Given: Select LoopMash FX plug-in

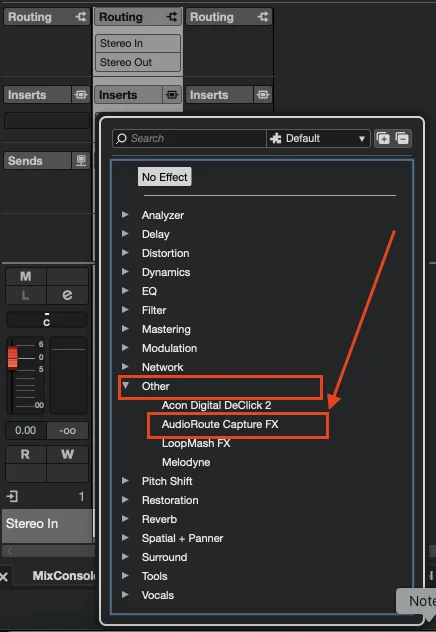Looking at the screenshot, I should tap(196, 443).
